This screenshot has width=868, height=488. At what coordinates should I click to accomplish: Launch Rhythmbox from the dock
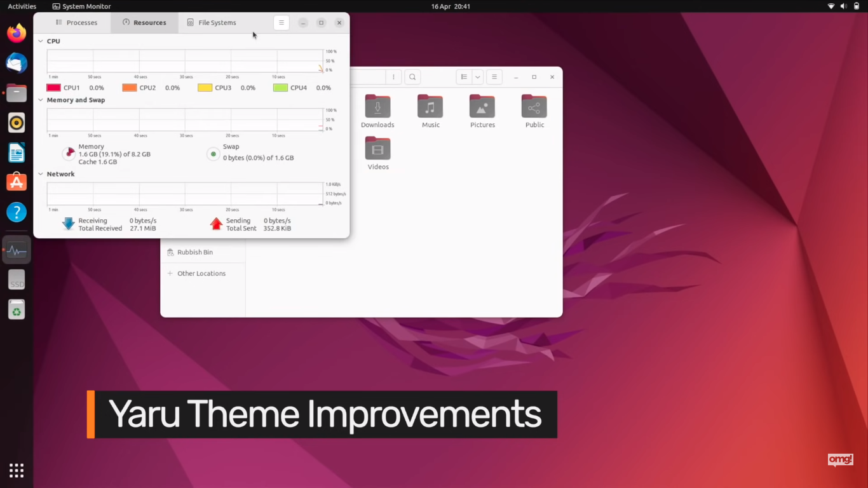click(x=17, y=123)
